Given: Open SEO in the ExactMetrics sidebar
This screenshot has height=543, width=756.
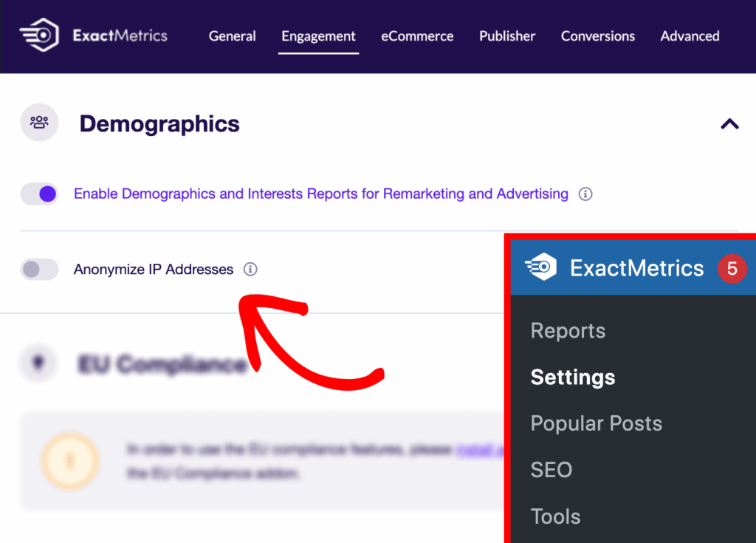Looking at the screenshot, I should click(551, 470).
